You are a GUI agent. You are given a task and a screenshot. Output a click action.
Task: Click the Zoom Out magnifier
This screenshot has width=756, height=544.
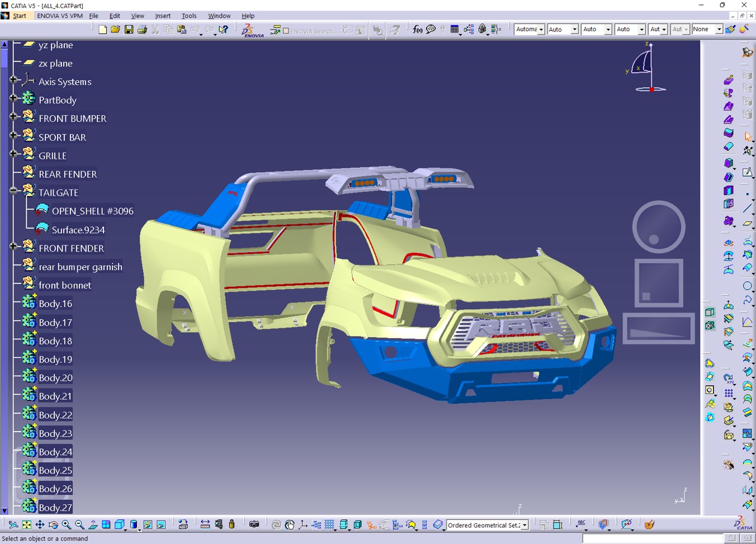click(x=79, y=524)
